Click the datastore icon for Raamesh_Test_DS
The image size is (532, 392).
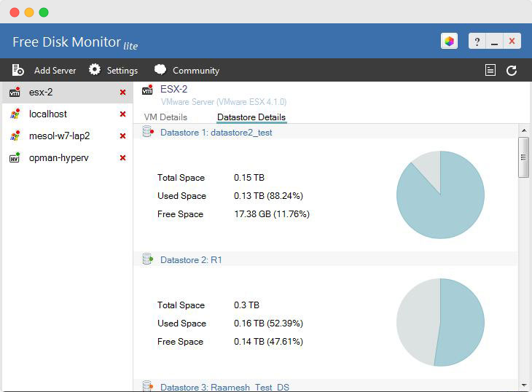[x=148, y=386]
